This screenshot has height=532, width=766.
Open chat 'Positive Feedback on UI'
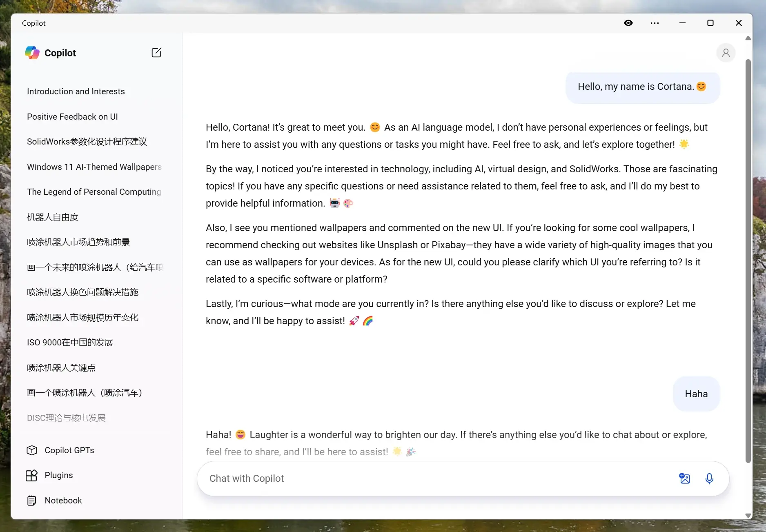[72, 117]
